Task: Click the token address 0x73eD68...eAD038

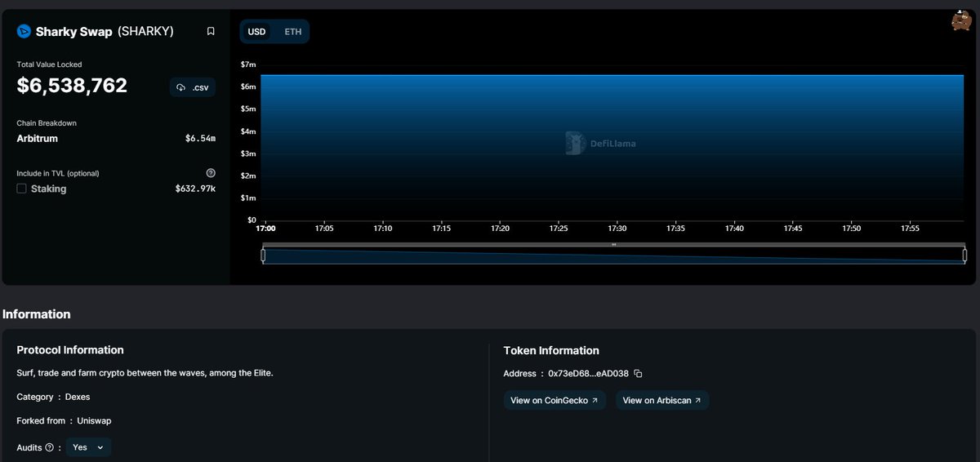Action: [x=588, y=374]
